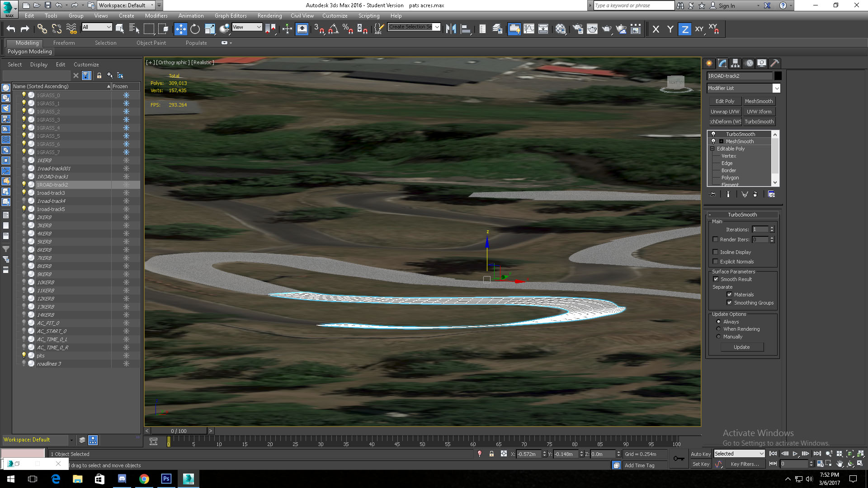Uncheck the Smooth Result checkbox
868x488 pixels.
pos(716,279)
